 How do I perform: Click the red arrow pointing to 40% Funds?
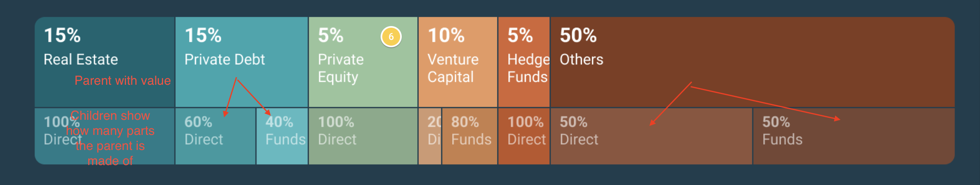click(253, 97)
